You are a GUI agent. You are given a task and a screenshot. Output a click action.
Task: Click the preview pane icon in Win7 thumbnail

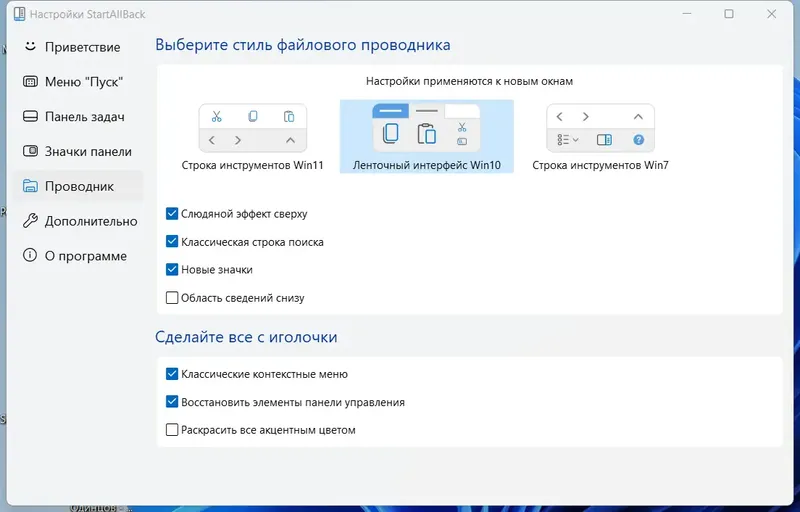(x=604, y=140)
